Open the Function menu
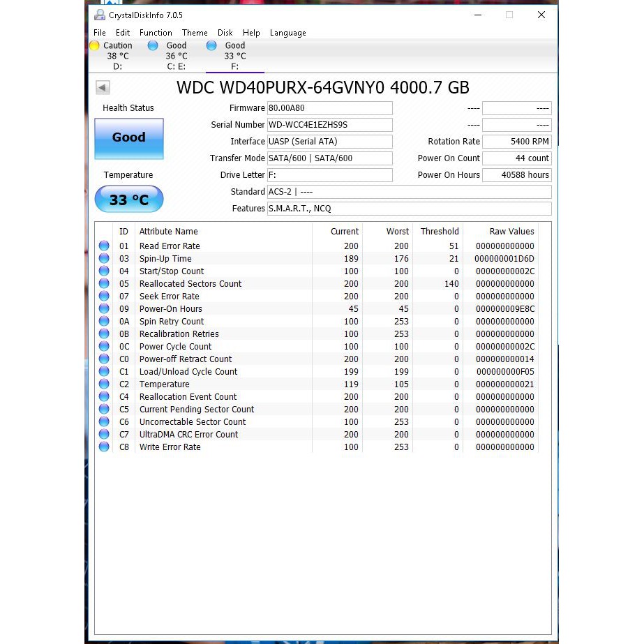This screenshot has height=644, width=644. click(x=155, y=32)
